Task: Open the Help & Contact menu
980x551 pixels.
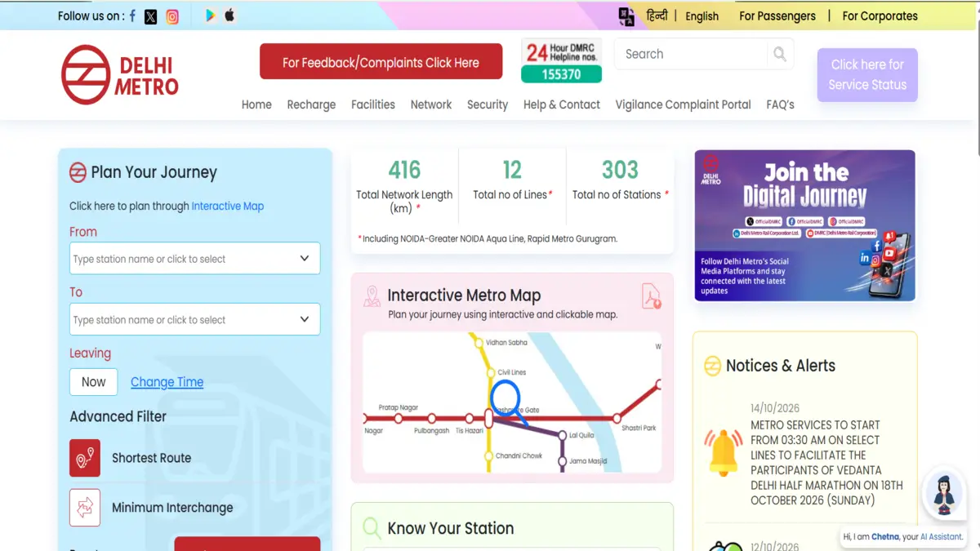Action: click(x=562, y=104)
